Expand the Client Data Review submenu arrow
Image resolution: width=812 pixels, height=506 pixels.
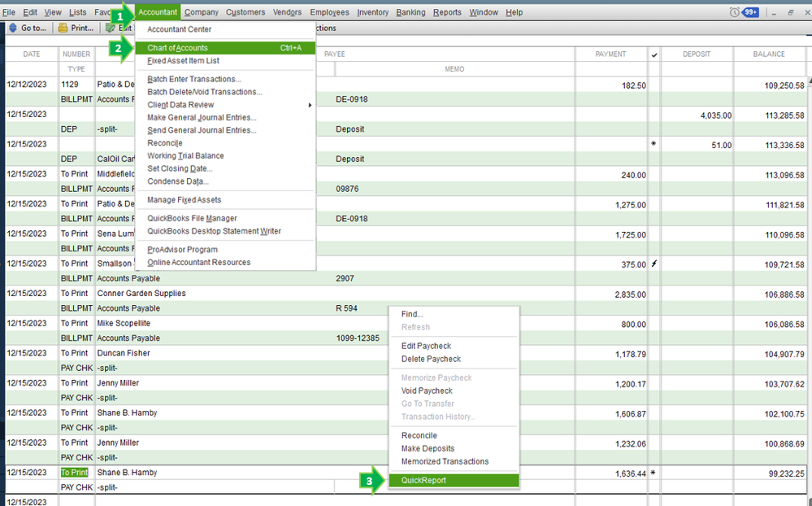[x=310, y=105]
